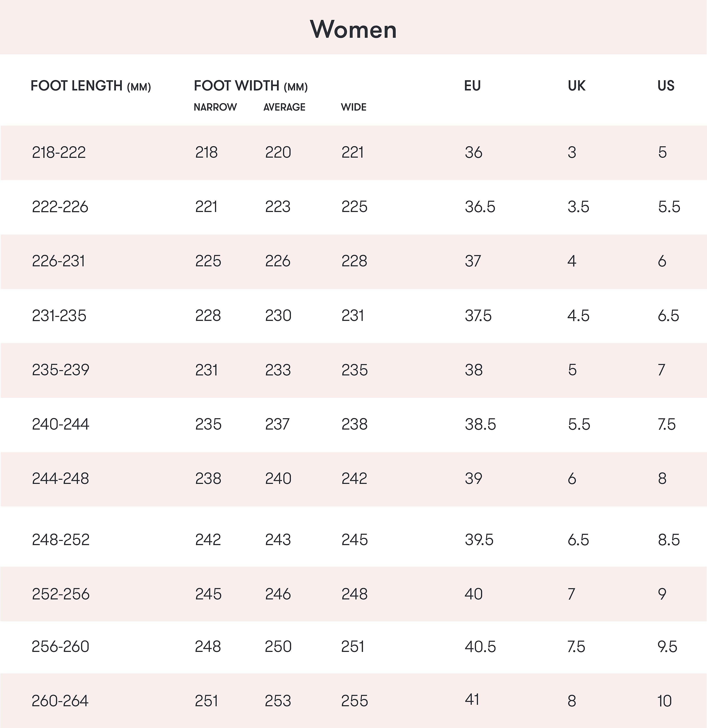
Task: Click the EU size 37.5 value
Action: [x=478, y=316]
